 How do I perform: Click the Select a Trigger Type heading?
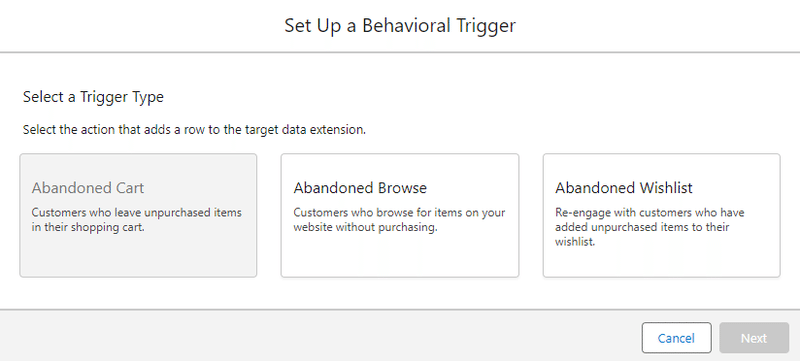(93, 97)
